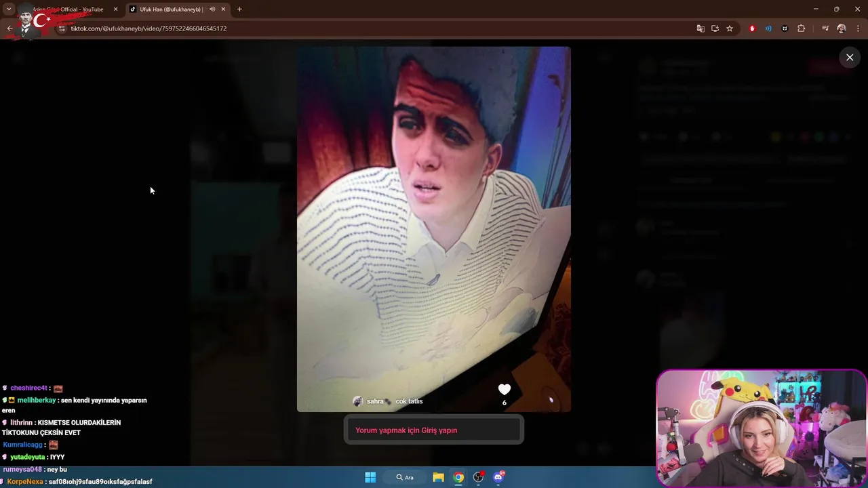Click chat username 'KorpeNexa'

[x=25, y=481]
